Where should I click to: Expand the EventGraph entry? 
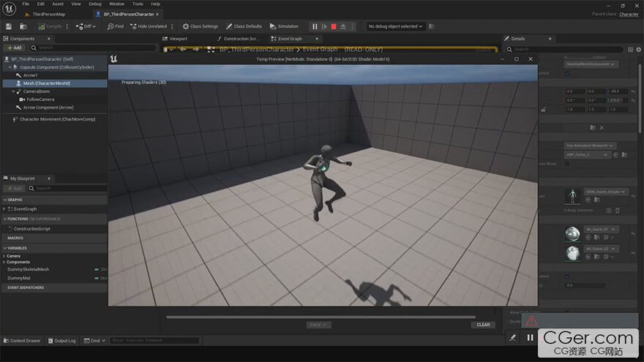[x=4, y=209]
